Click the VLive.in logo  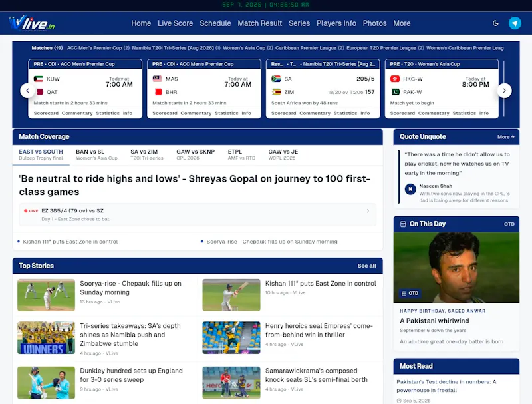(x=31, y=23)
